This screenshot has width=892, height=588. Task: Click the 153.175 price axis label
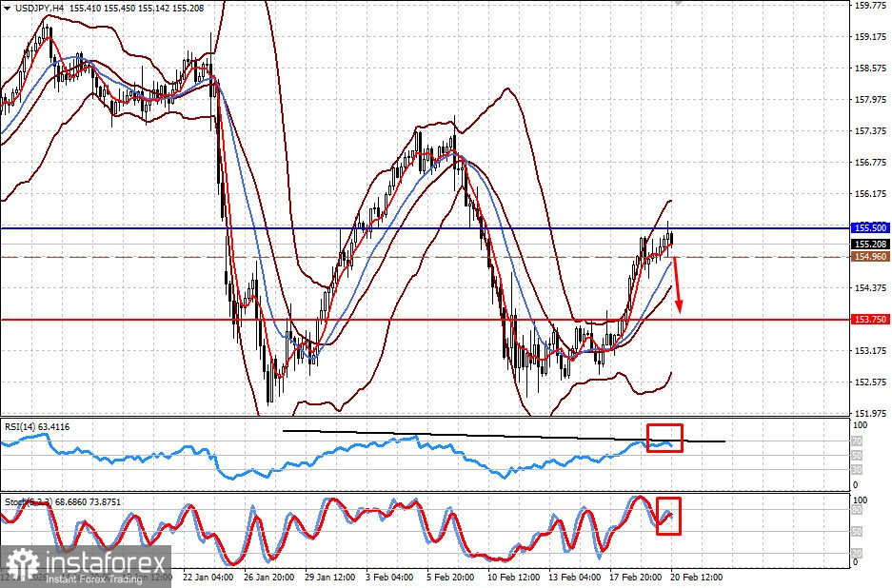pos(871,351)
